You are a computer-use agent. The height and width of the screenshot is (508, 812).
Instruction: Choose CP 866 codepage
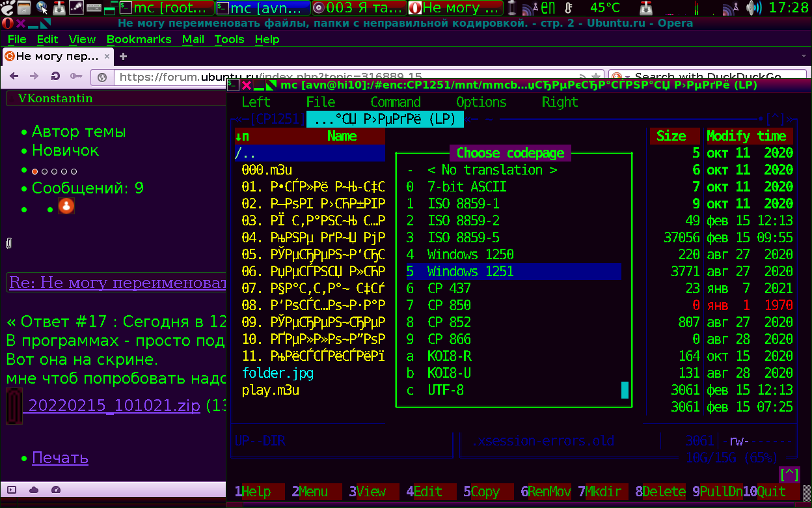tap(513, 339)
